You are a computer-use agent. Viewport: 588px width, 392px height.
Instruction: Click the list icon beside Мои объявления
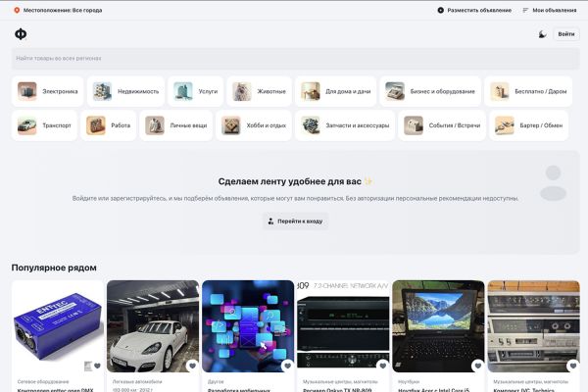pos(525,10)
